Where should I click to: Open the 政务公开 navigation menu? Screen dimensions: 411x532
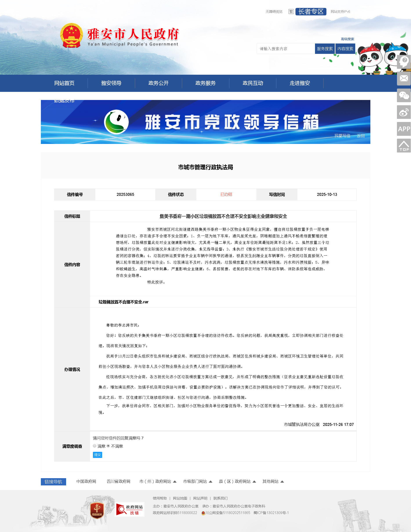(158, 83)
